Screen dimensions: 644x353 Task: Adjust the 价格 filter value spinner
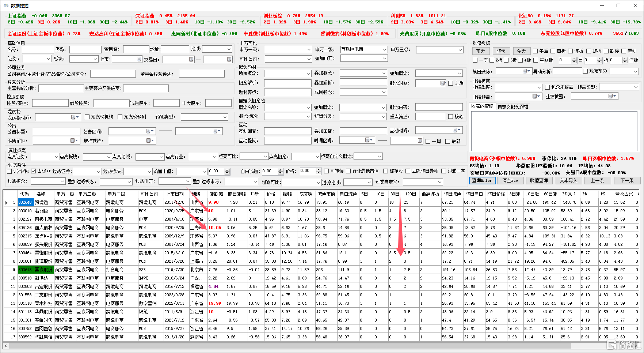pyautogui.click(x=319, y=171)
